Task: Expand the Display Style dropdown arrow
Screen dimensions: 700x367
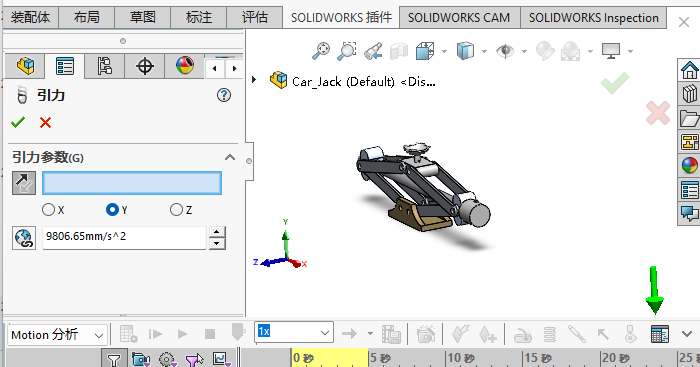Action: point(484,51)
